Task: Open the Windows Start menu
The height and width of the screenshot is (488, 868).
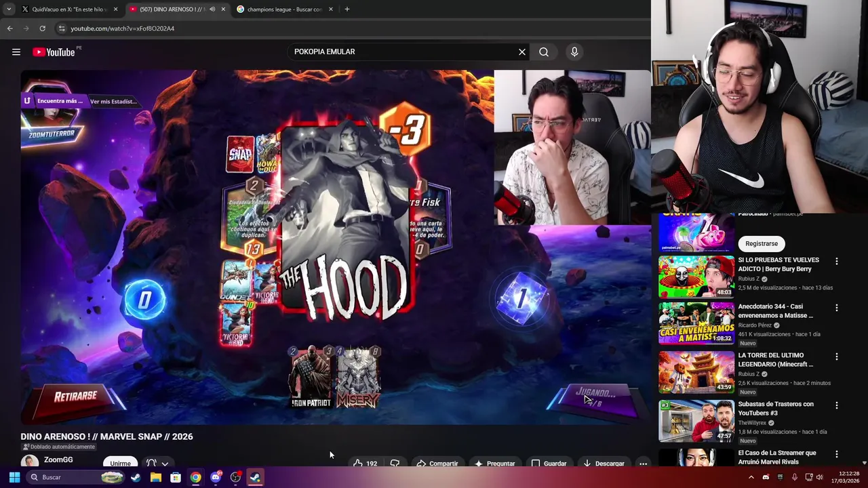Action: tap(14, 477)
